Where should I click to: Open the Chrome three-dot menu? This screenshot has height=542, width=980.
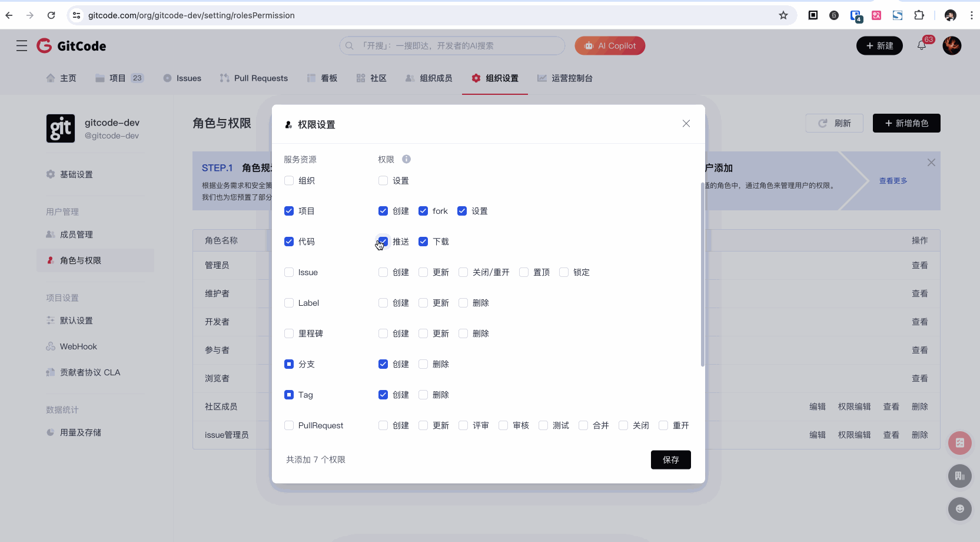971,15
